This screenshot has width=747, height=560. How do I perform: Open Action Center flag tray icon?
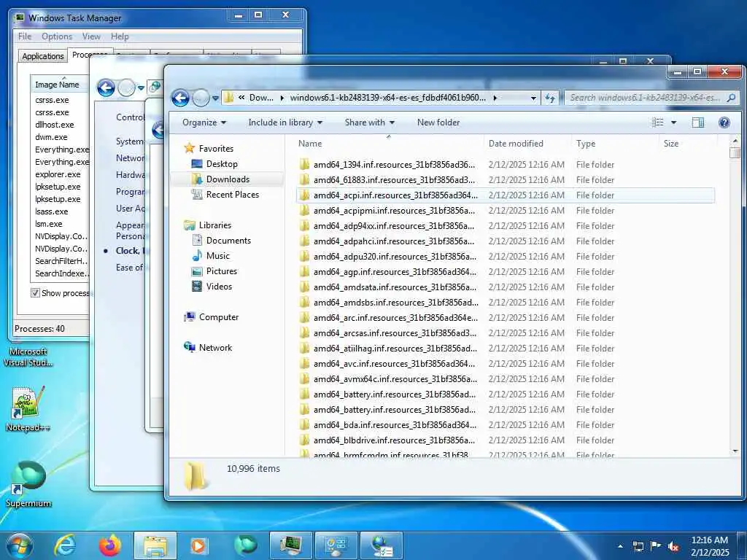point(656,546)
